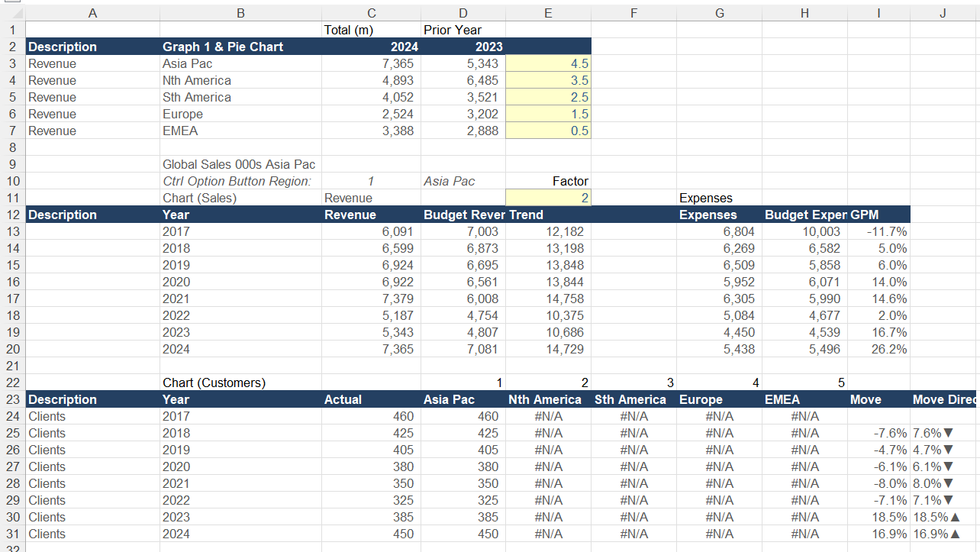The height and width of the screenshot is (552, 980).
Task: Click cell 'Total (m)' in row 1
Action: click(x=371, y=30)
